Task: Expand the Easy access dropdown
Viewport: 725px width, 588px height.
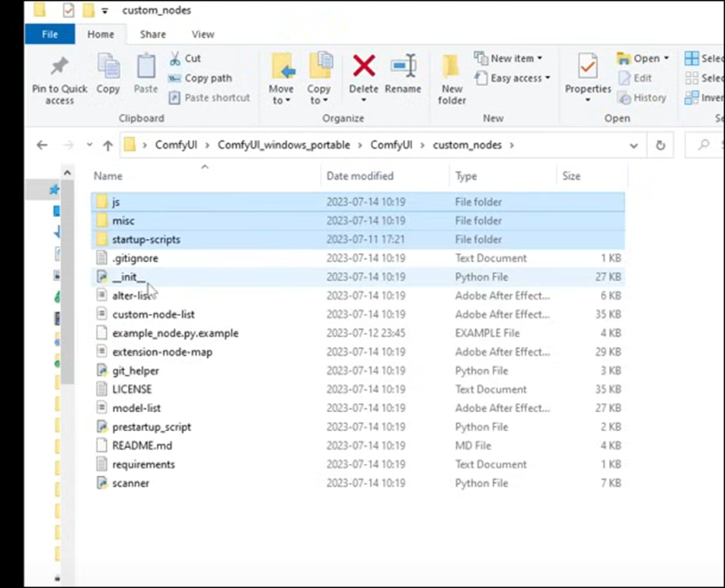Action: (x=548, y=78)
